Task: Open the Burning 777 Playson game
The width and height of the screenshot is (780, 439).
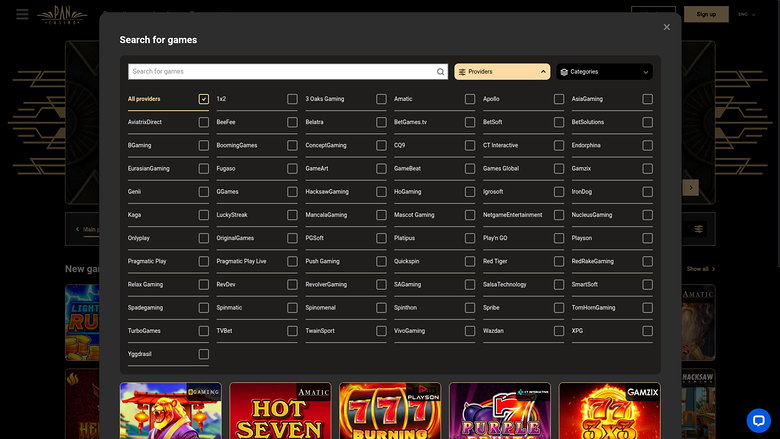Action: pos(390,411)
